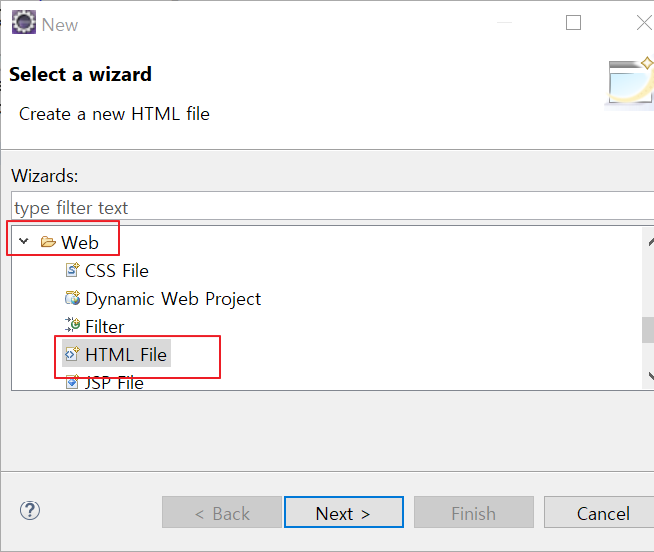Select the CSS File entry
Viewport: 654px width, 552px height.
[117, 271]
